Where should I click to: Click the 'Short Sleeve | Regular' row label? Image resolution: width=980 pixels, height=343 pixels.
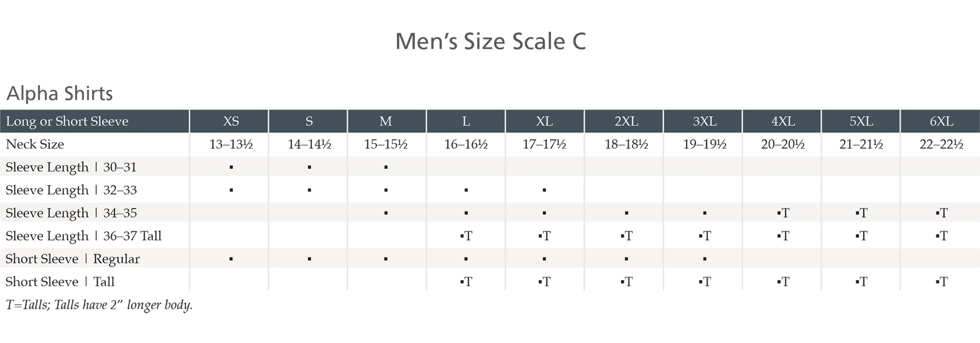coord(73,259)
